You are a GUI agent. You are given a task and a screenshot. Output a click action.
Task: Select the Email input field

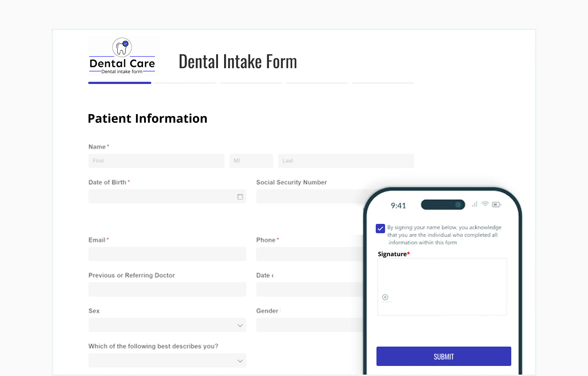pyautogui.click(x=167, y=254)
